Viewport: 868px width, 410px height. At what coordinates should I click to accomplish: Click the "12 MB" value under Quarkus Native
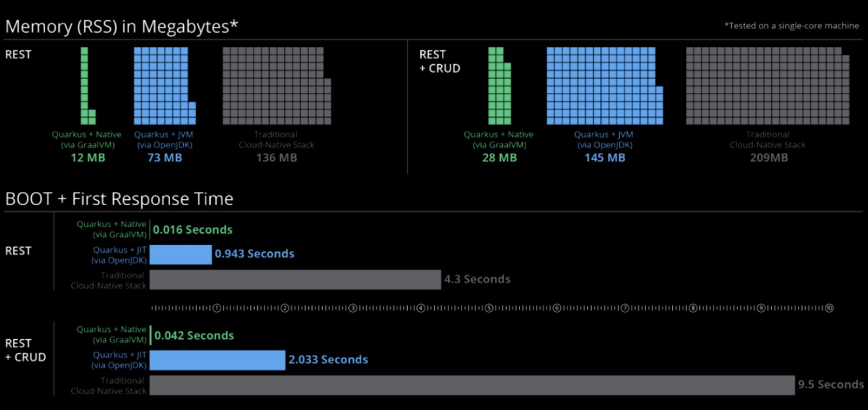click(x=87, y=158)
